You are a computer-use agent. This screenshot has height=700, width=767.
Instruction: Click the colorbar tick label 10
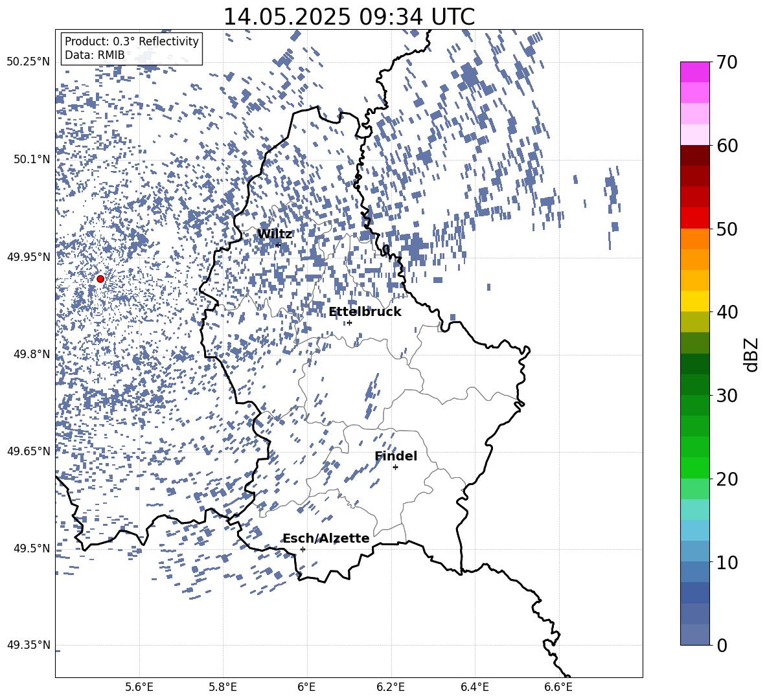click(x=727, y=562)
